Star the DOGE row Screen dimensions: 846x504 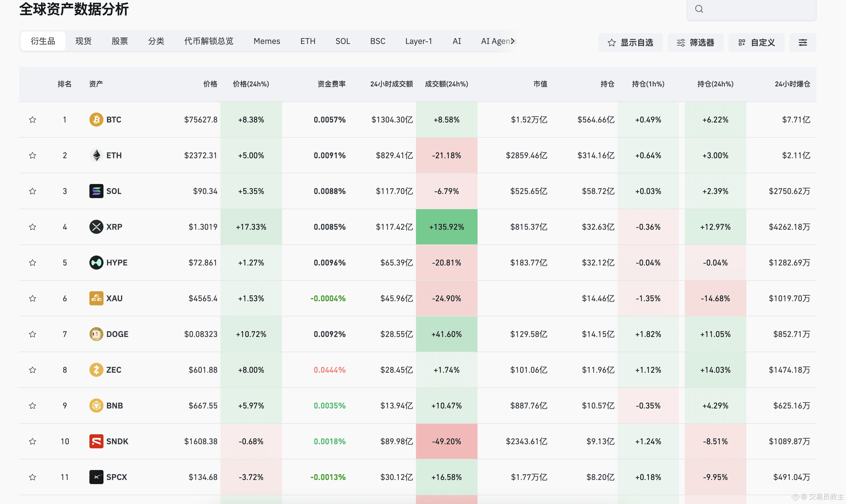coord(33,334)
